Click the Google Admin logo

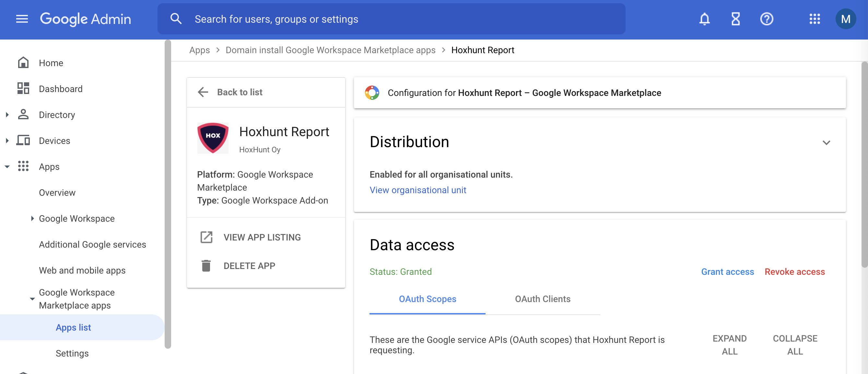(86, 19)
